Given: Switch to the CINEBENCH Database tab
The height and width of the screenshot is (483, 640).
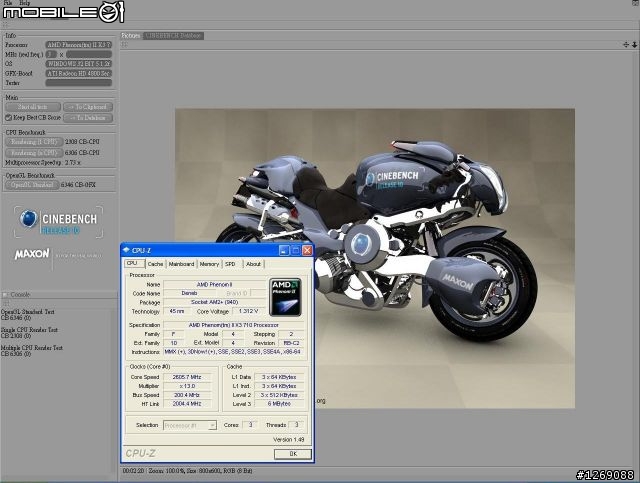Looking at the screenshot, I should click(173, 36).
